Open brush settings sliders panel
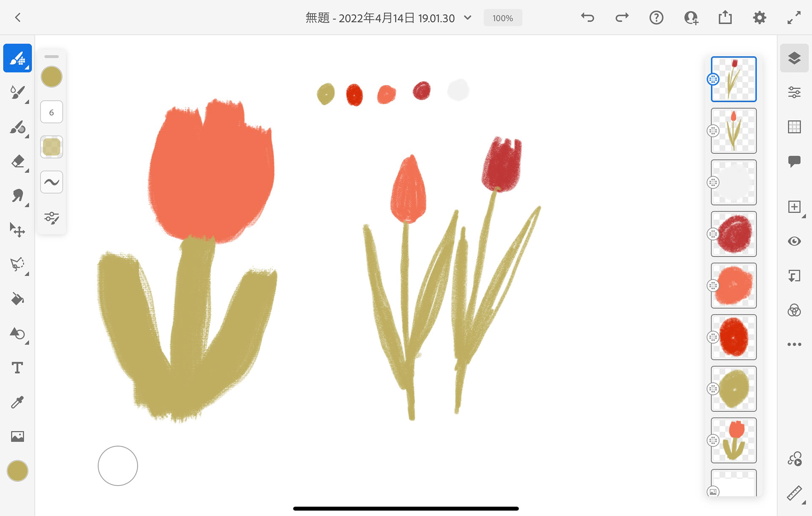Image resolution: width=812 pixels, height=516 pixels. point(52,217)
